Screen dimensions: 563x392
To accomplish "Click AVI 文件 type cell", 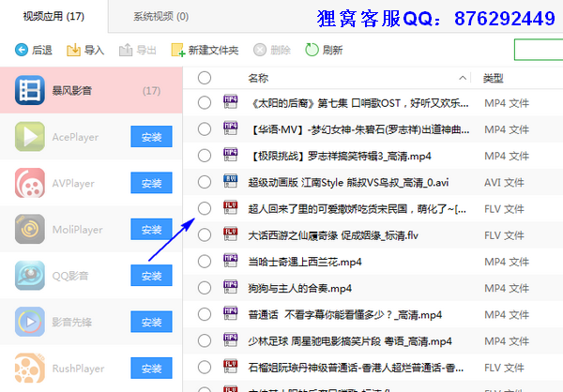I will pyautogui.click(x=504, y=182).
